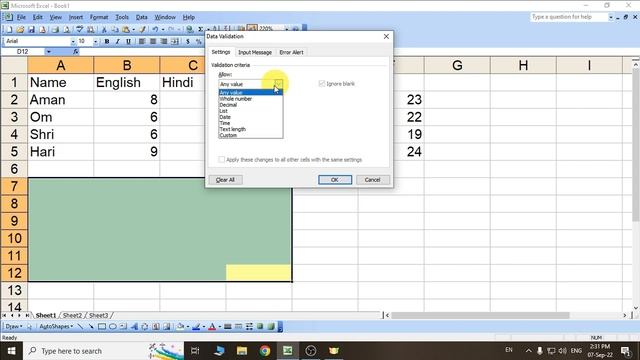The image size is (640, 360).
Task: Toggle the Ignore blank checkbox
Action: 322,84
